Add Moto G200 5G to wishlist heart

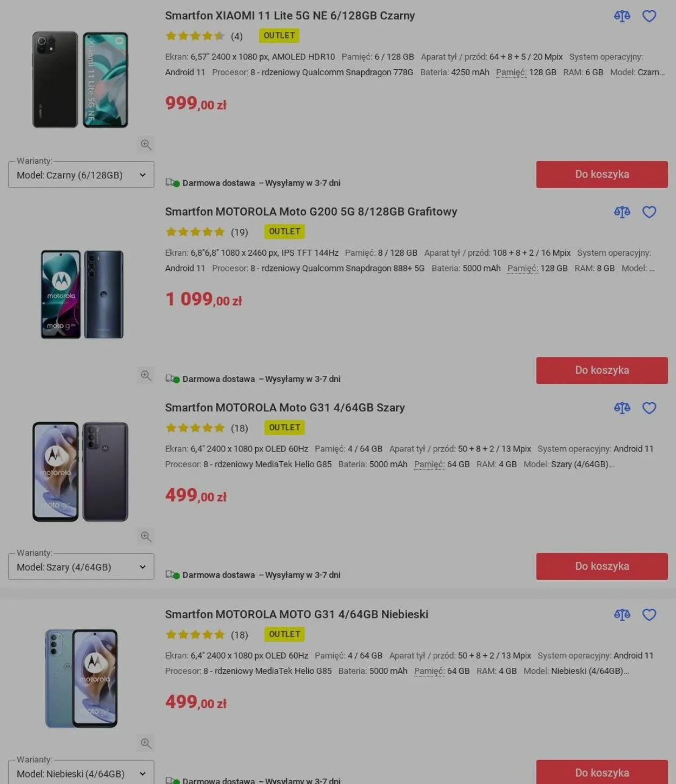[x=649, y=212]
